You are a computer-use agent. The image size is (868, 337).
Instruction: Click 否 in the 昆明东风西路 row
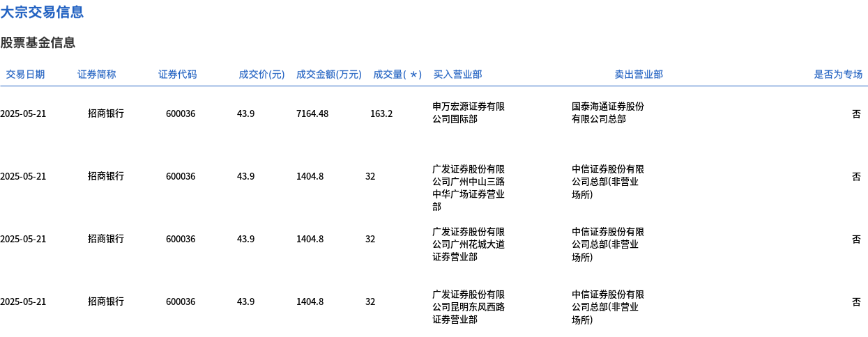(856, 301)
